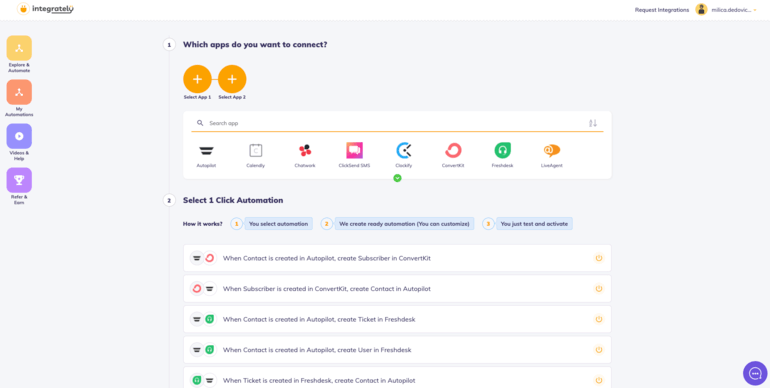Screen dimensions: 770x388
Task: Choose the Freshdesk app icon
Action: click(x=502, y=151)
